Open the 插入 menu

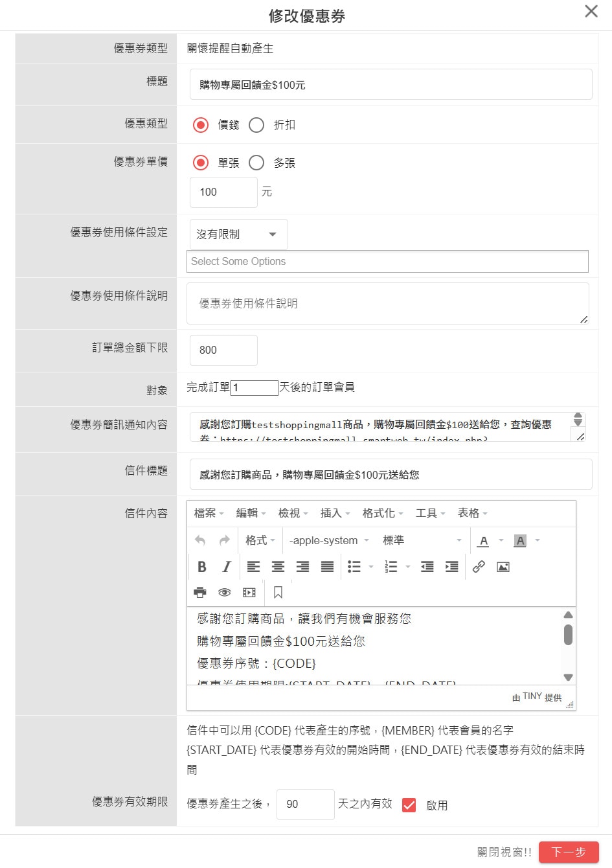pos(335,513)
